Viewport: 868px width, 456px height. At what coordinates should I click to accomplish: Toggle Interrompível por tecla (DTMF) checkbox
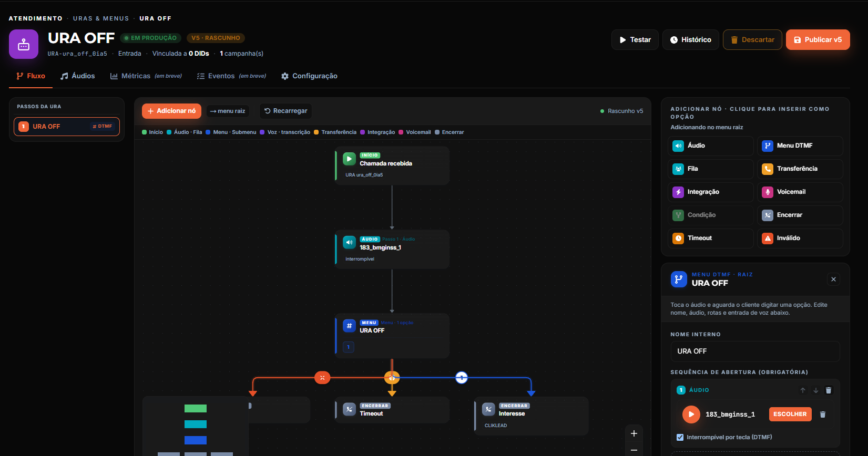click(680, 437)
